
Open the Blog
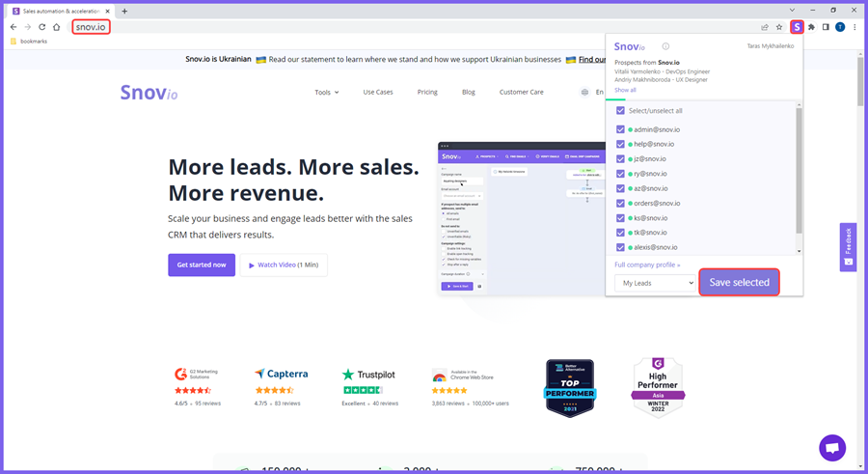tap(469, 92)
